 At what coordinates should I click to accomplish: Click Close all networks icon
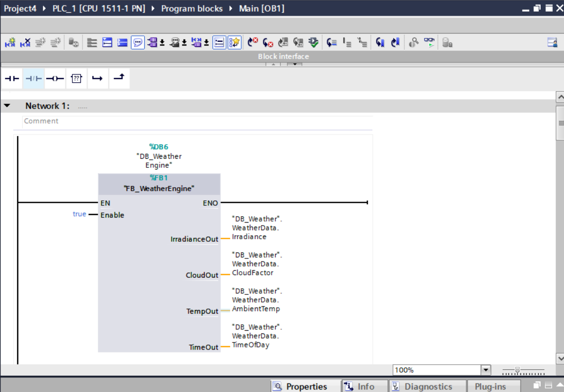(x=122, y=42)
